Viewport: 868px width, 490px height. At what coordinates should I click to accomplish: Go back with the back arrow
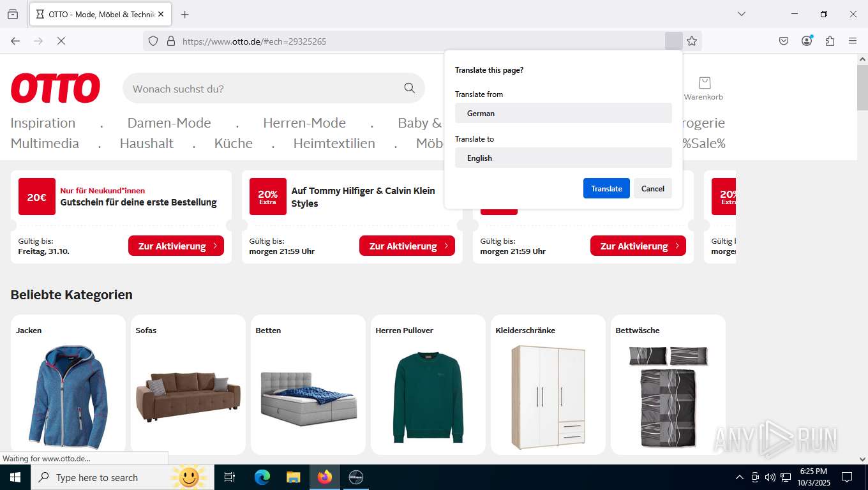pos(15,41)
